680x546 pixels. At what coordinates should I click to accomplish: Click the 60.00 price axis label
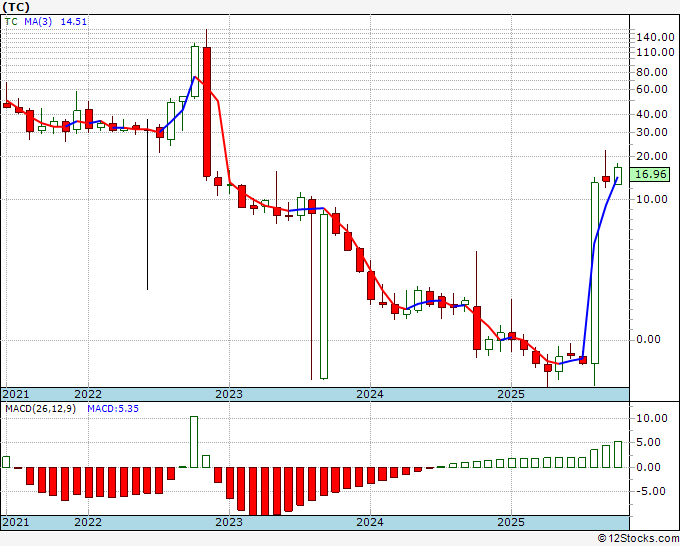pos(652,89)
